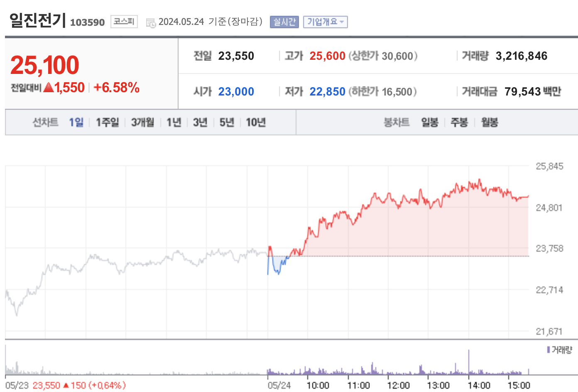578x392 pixels.
Task: Click the low price 22,850
Action: coord(327,91)
